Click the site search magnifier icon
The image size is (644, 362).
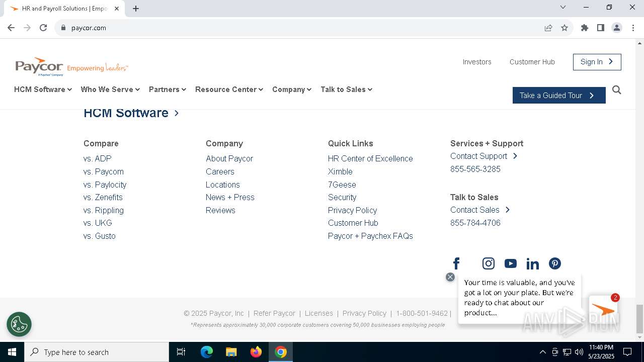[617, 90]
